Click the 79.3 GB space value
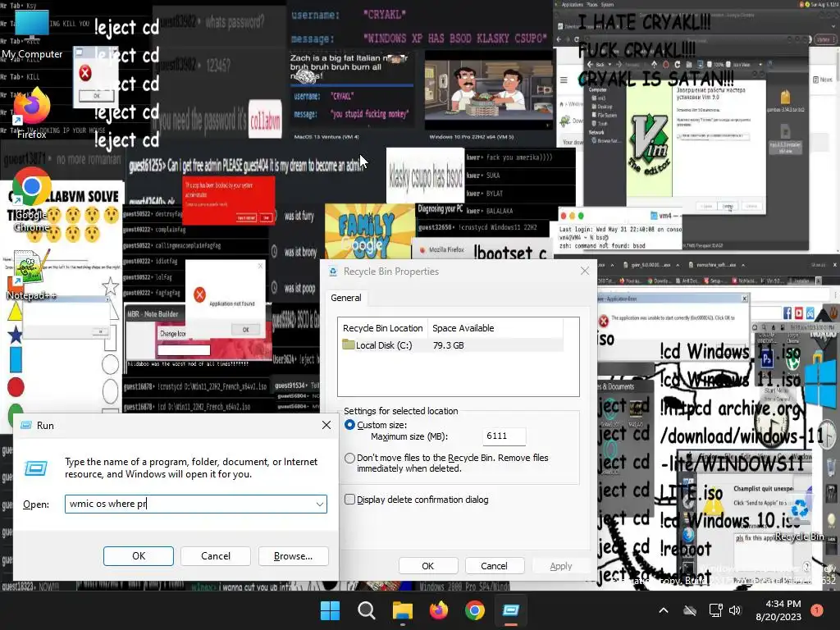 449,345
